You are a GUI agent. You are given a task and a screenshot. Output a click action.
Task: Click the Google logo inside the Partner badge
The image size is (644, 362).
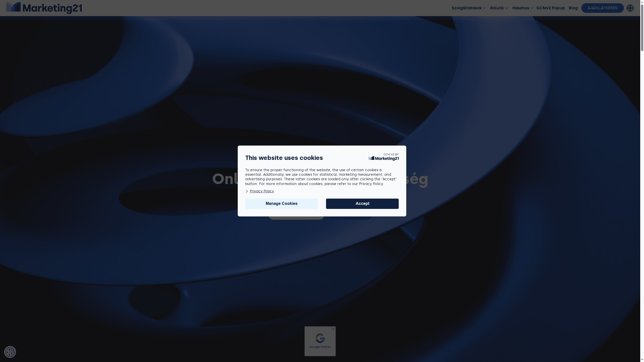[x=320, y=339]
